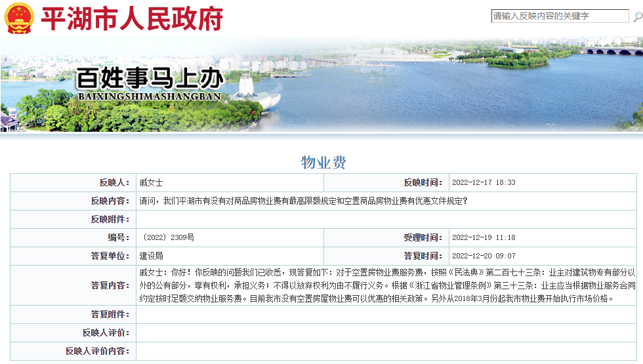Select the 答复单位 label
643x364 pixels.
(110, 256)
